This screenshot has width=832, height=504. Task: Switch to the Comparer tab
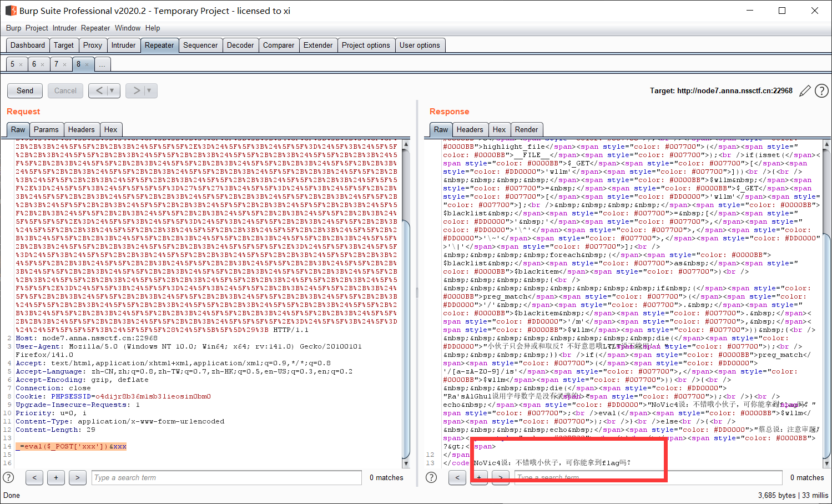279,46
